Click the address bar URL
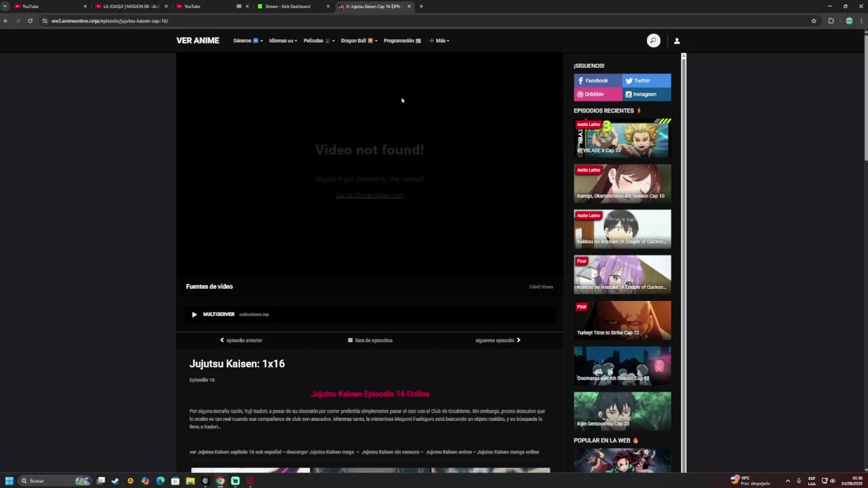 click(x=110, y=21)
